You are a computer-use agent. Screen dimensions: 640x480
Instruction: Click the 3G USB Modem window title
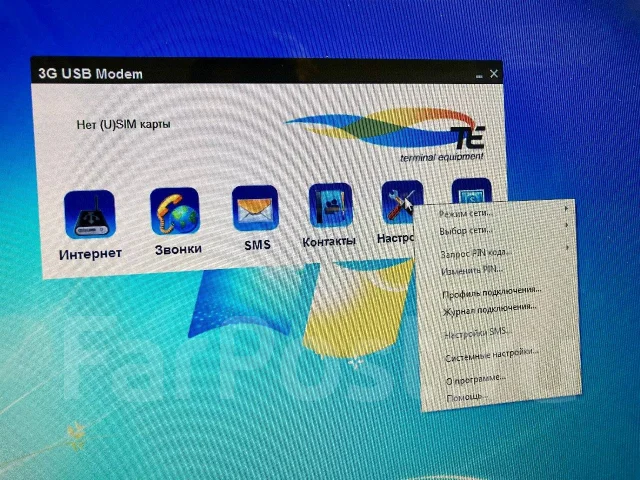[x=90, y=74]
